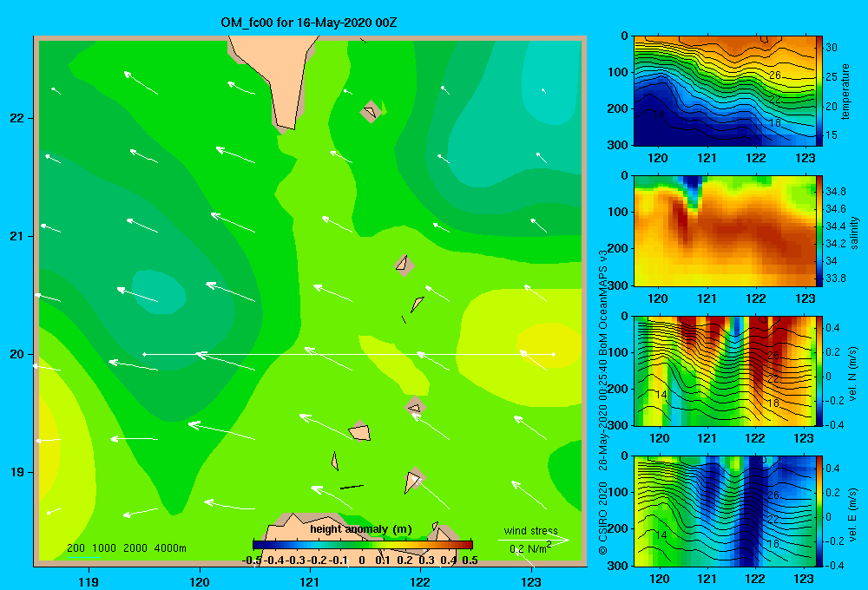Click the "2000" depth contour label
The height and width of the screenshot is (590, 868).
pos(135,548)
